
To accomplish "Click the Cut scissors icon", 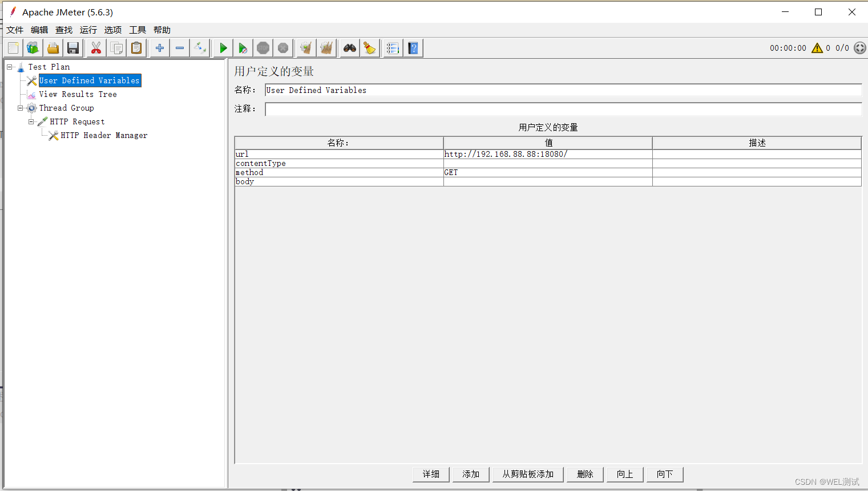I will point(96,48).
